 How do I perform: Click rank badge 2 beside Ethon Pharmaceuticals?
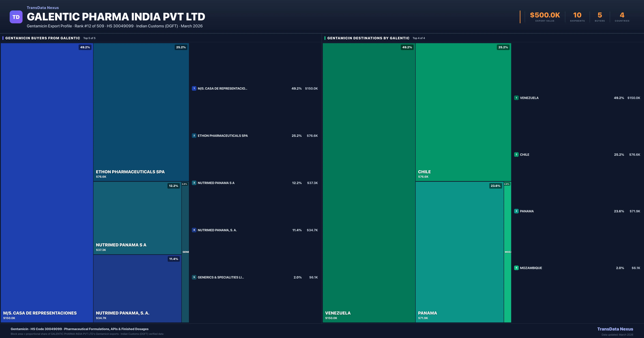click(x=194, y=135)
